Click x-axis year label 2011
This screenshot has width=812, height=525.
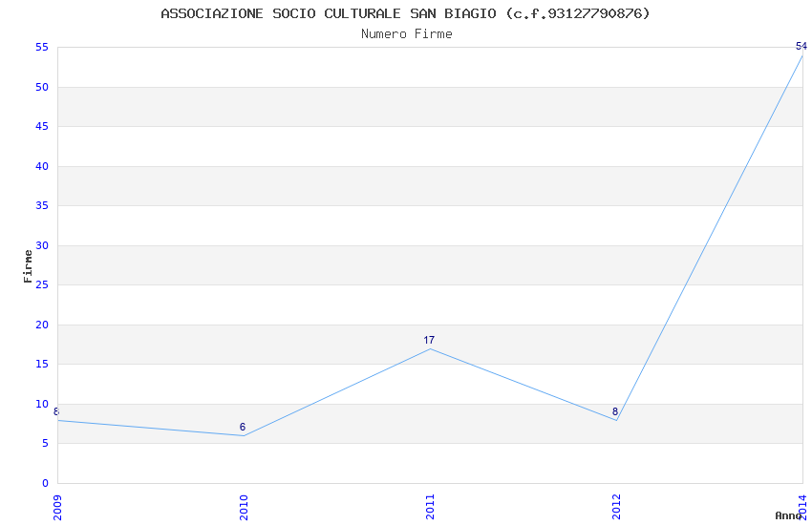430,508
